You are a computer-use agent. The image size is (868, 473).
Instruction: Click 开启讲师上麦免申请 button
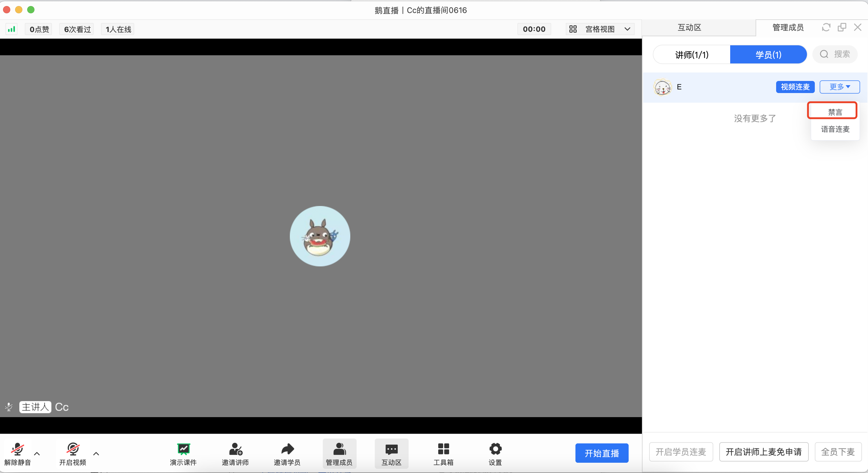(x=763, y=452)
